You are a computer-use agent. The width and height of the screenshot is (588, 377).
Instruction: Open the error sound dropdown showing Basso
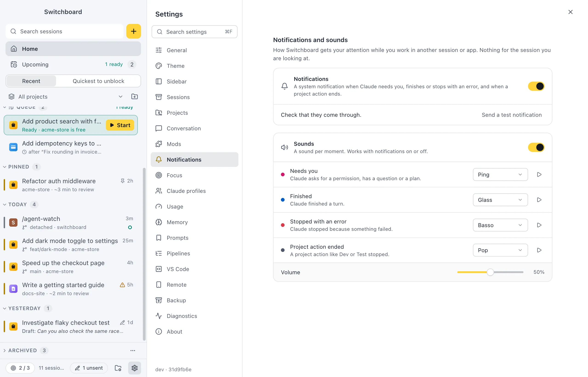(x=500, y=225)
